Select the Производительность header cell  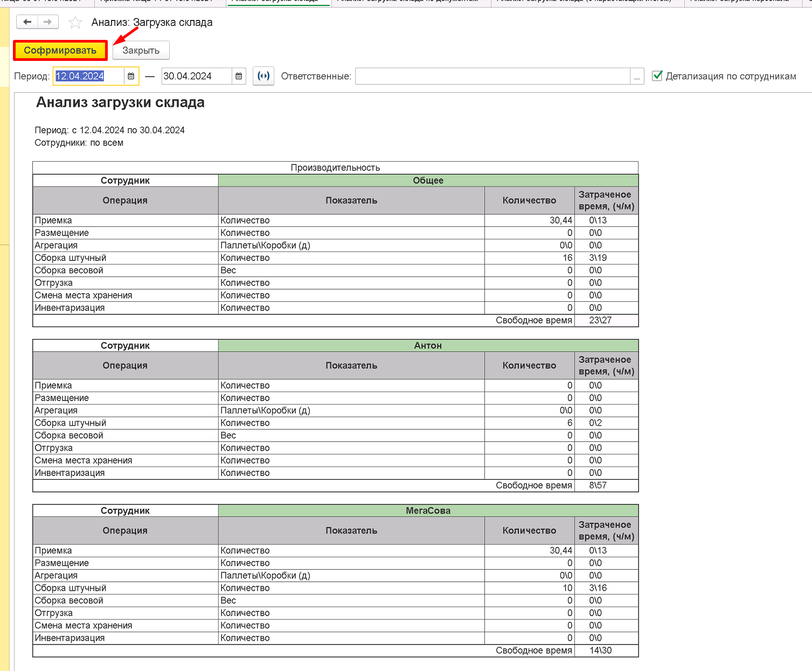pos(335,168)
